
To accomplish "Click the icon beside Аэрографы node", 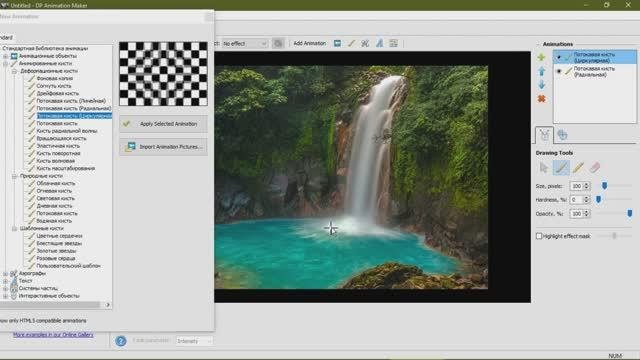I will pyautogui.click(x=14, y=273).
